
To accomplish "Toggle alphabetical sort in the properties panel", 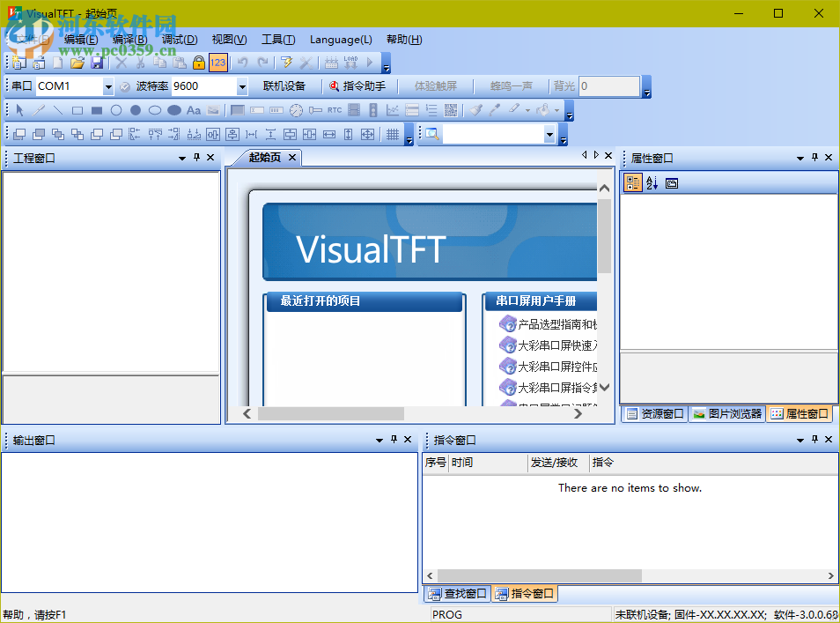I will pyautogui.click(x=652, y=182).
